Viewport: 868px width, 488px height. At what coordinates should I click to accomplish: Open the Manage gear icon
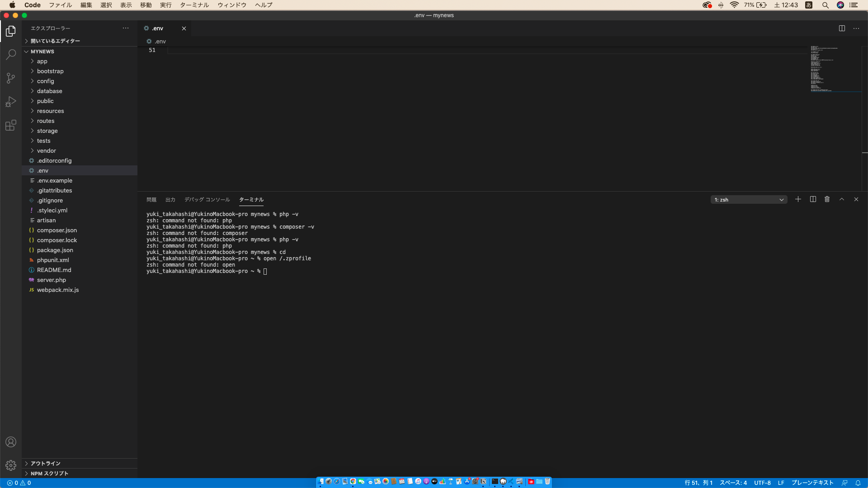pyautogui.click(x=11, y=465)
